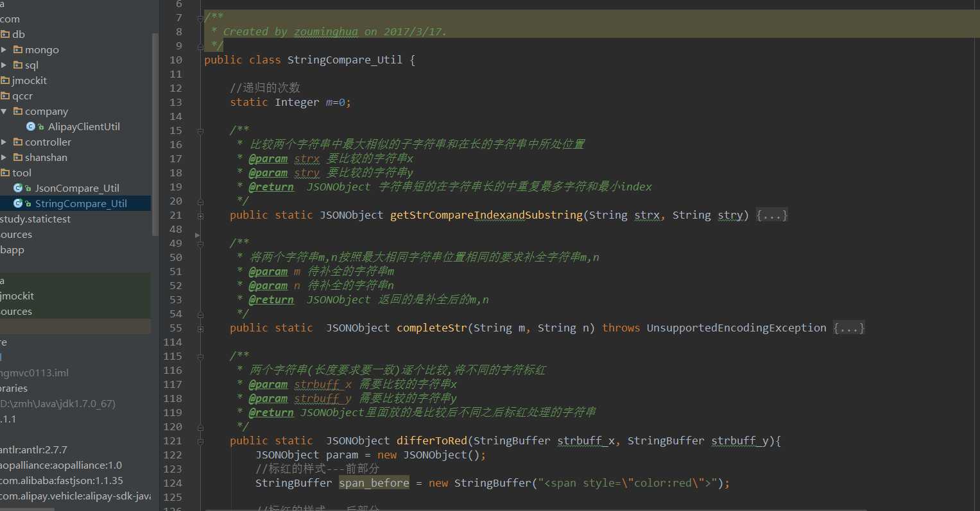Click method name differToRed

(x=432, y=440)
